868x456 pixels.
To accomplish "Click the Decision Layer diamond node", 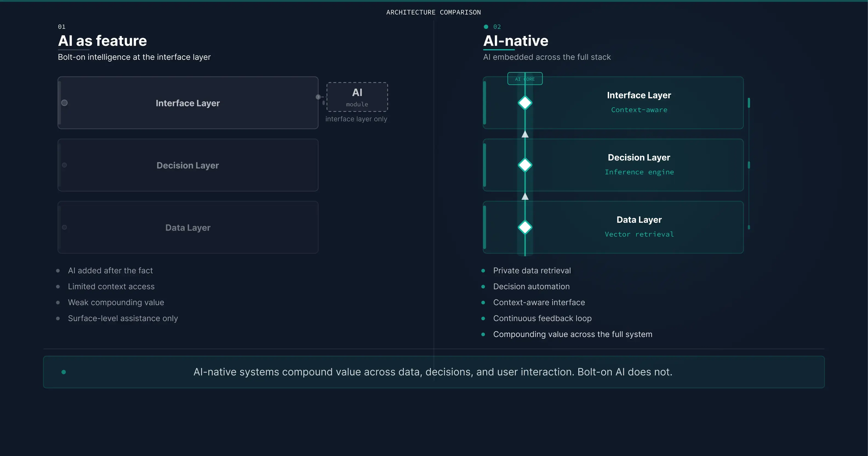I will (525, 165).
